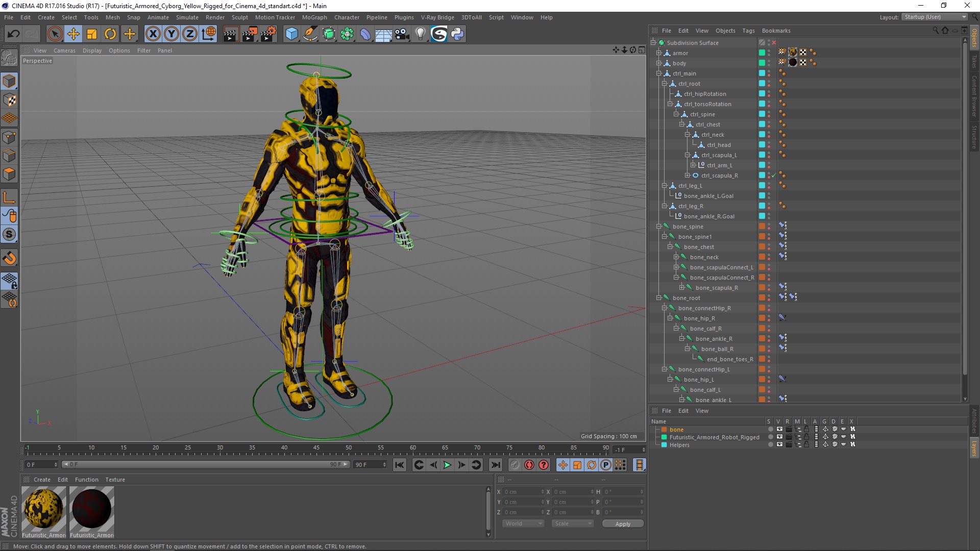Click the Python script icon
This screenshot has height=551, width=980.
(457, 34)
